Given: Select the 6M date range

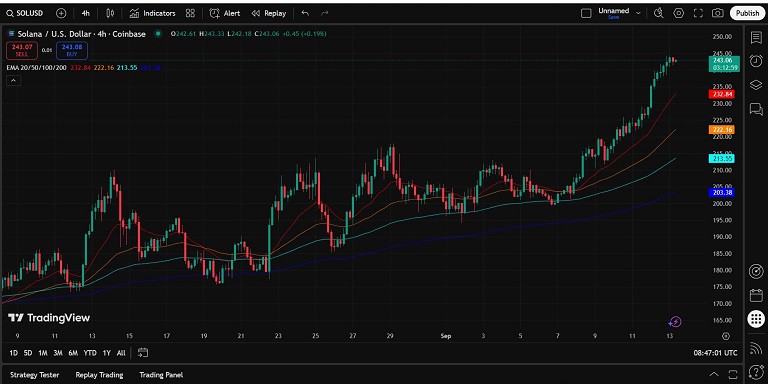Looking at the screenshot, I should click(73, 353).
